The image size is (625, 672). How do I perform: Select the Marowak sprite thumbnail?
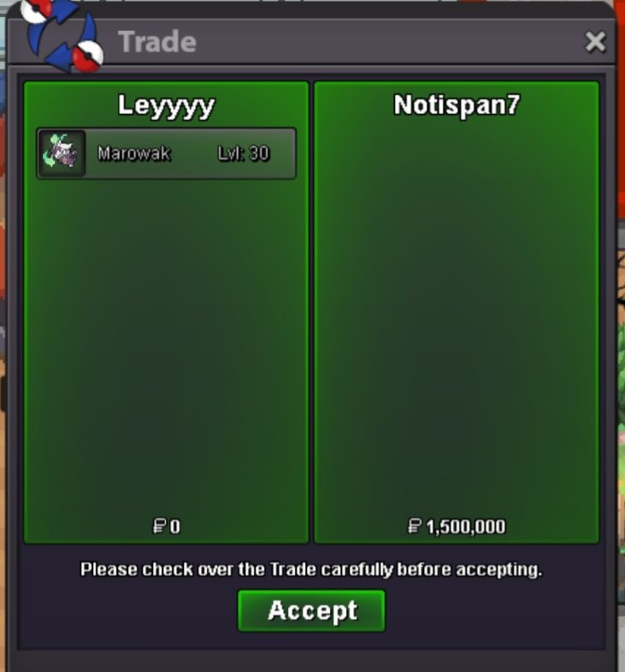coord(62,153)
